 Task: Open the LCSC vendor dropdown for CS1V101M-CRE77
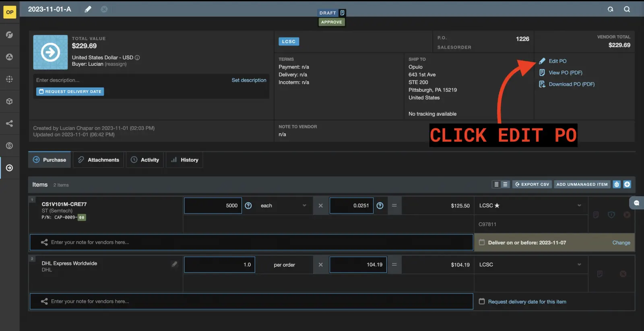coord(530,206)
